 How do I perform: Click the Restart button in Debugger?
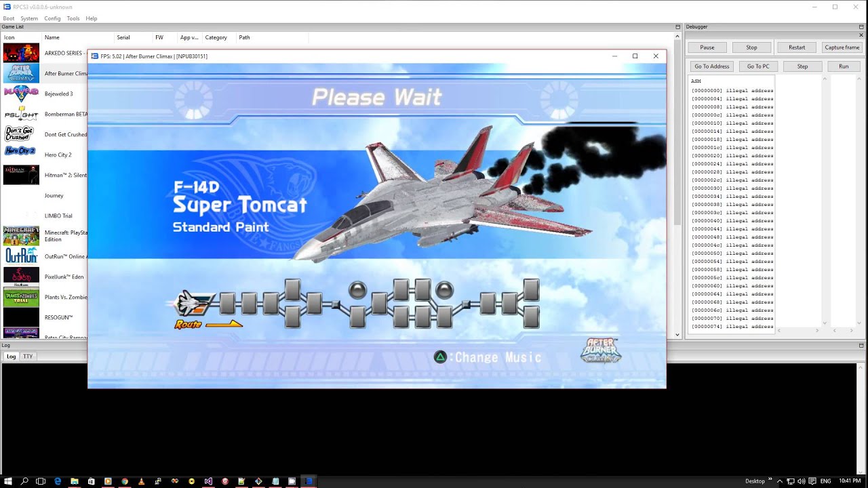click(797, 47)
